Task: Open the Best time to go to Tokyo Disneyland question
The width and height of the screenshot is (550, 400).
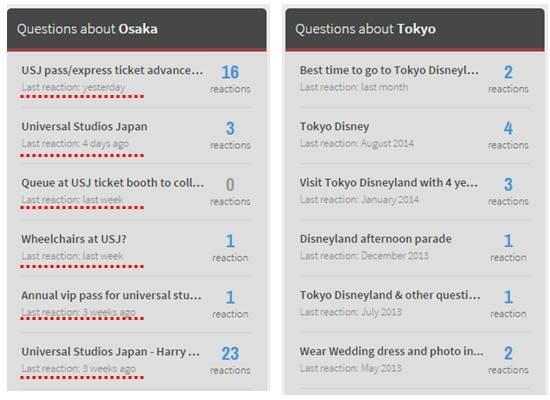Action: point(389,71)
